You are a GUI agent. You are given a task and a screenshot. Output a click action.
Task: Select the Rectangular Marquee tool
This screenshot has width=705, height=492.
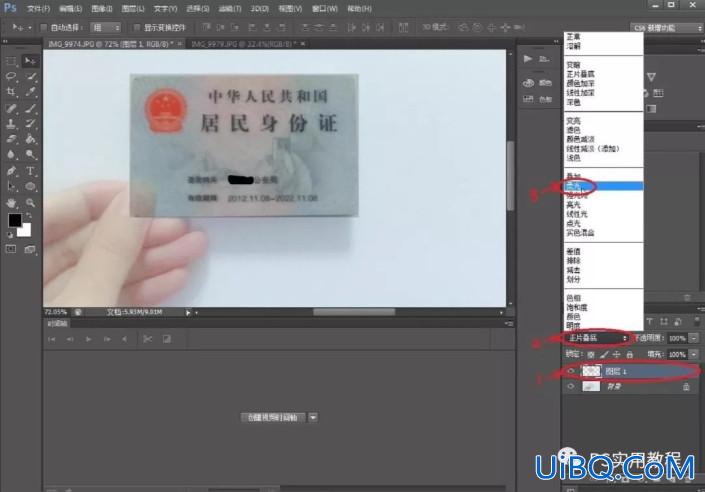point(11,61)
